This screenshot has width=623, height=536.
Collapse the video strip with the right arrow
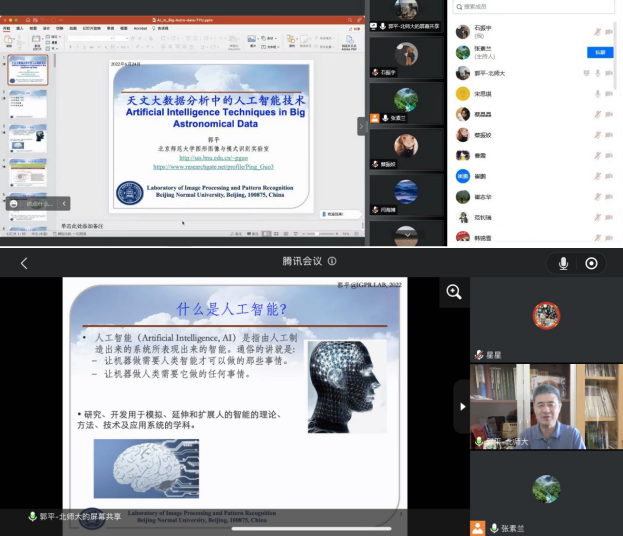tap(461, 406)
